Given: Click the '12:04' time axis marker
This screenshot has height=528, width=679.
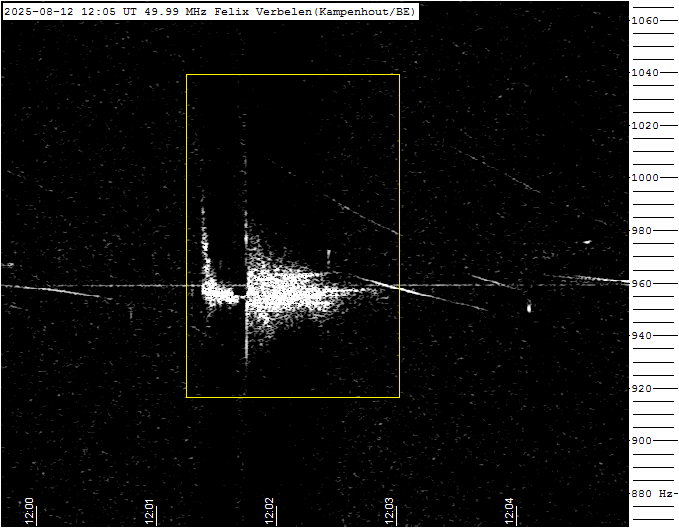Looking at the screenshot, I should 509,511.
